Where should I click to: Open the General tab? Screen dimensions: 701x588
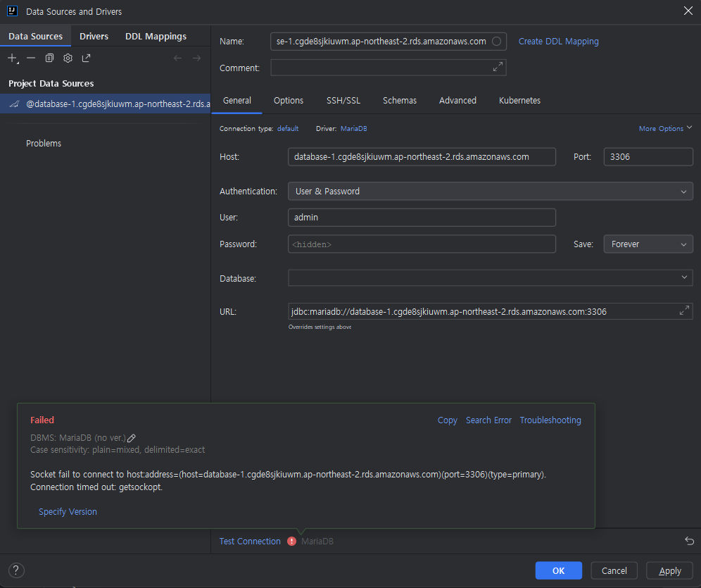pyautogui.click(x=237, y=101)
